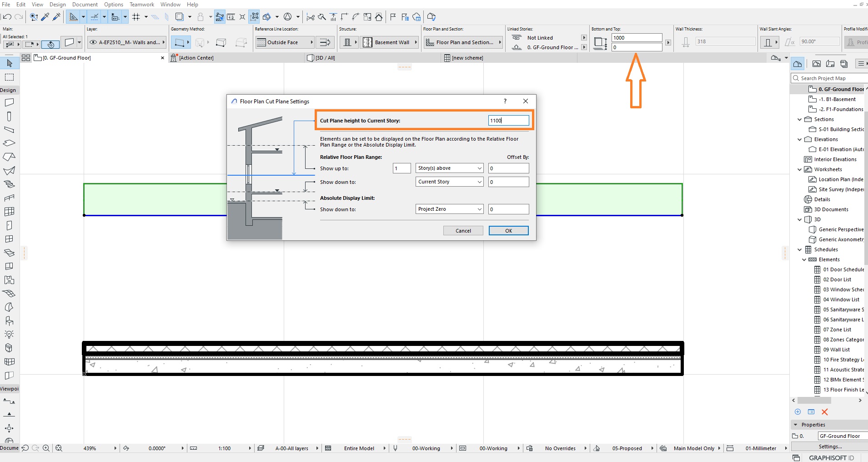Open the Layout Book icon in Navigator
Viewport: 868px width, 462px height.
pos(830,64)
